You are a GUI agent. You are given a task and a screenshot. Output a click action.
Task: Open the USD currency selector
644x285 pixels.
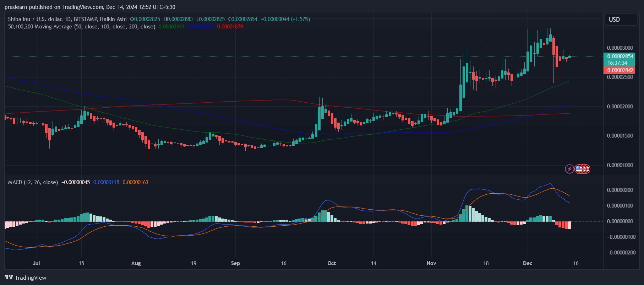621,20
